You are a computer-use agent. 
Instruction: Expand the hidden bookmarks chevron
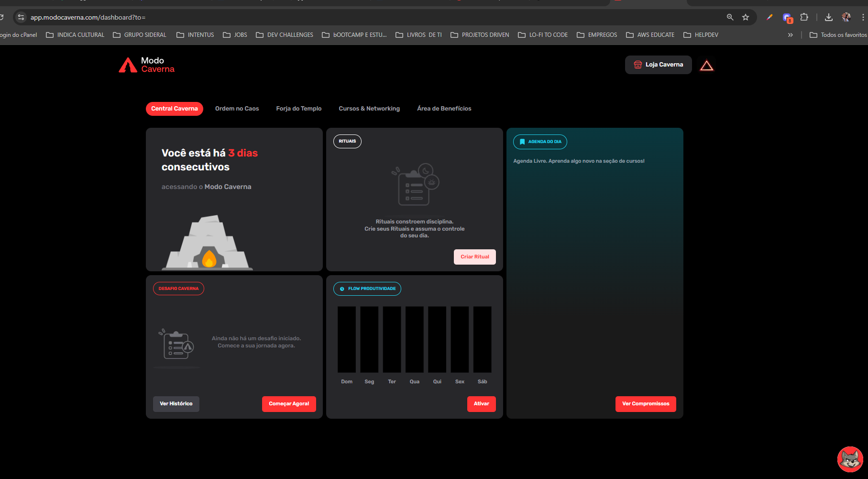[791, 35]
